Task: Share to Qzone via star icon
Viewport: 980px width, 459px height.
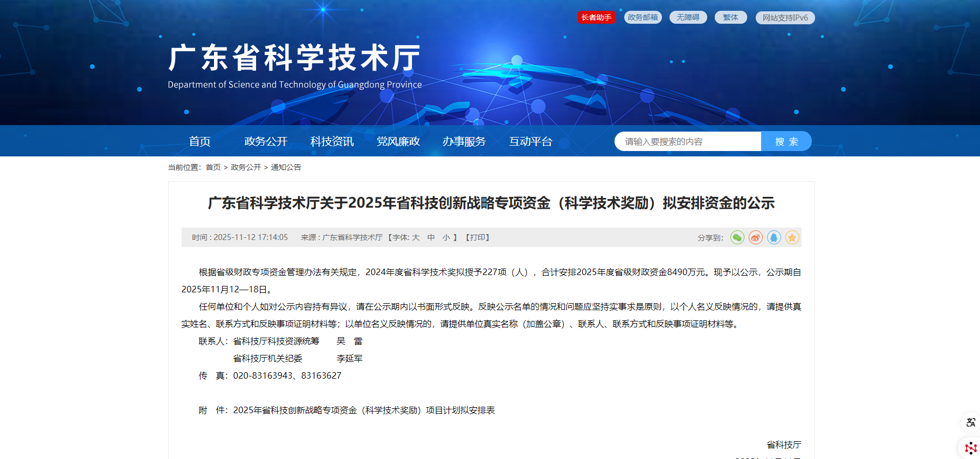Action: pos(792,237)
